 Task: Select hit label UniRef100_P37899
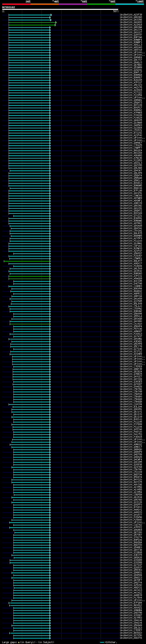(x=131, y=424)
